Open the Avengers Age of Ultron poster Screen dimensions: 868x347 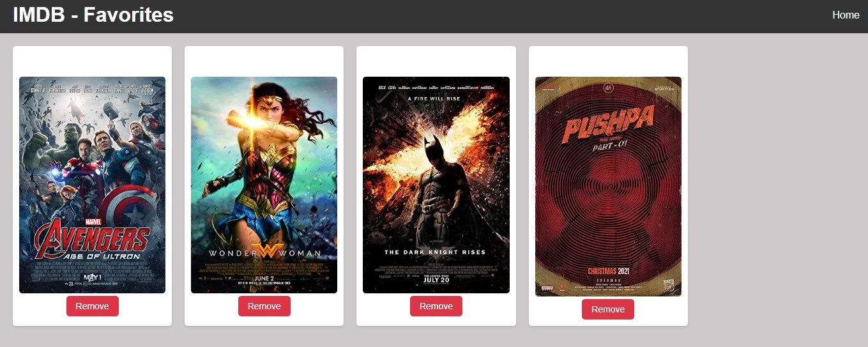pos(92,185)
